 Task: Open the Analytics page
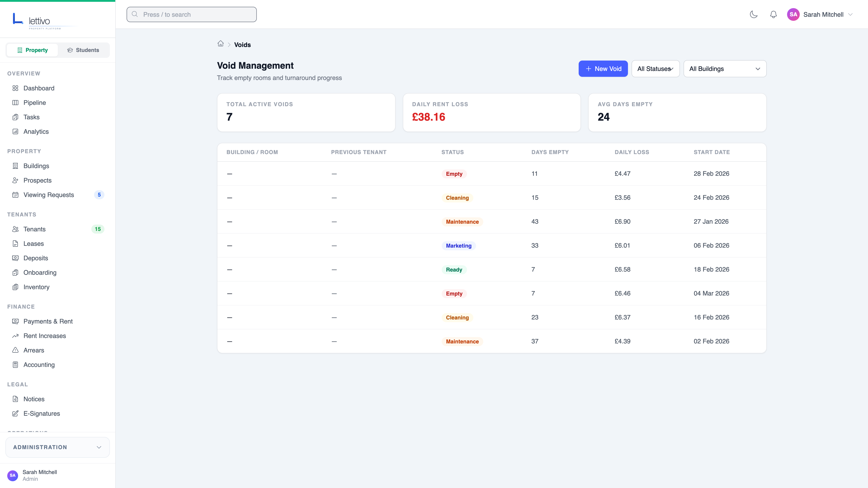click(x=36, y=131)
